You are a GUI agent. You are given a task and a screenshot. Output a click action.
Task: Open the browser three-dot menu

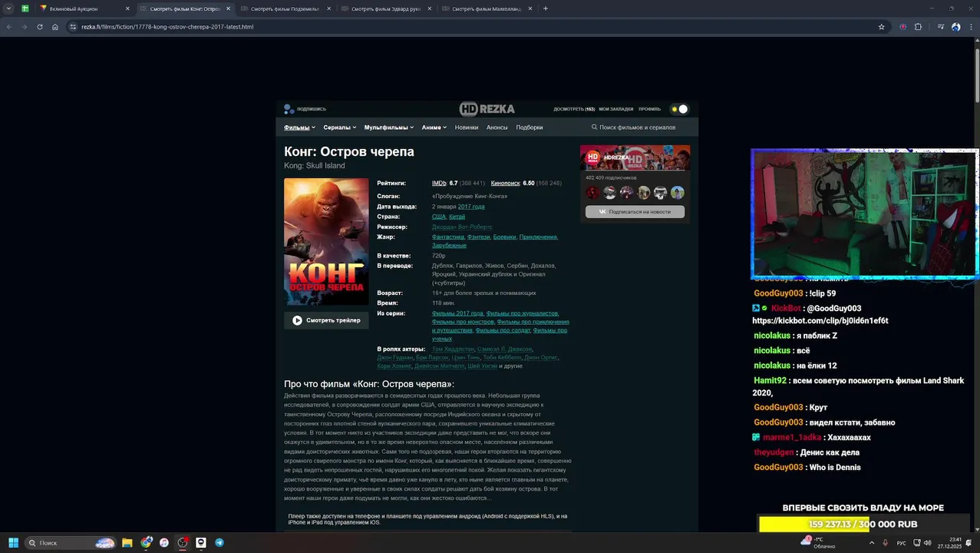click(970, 27)
